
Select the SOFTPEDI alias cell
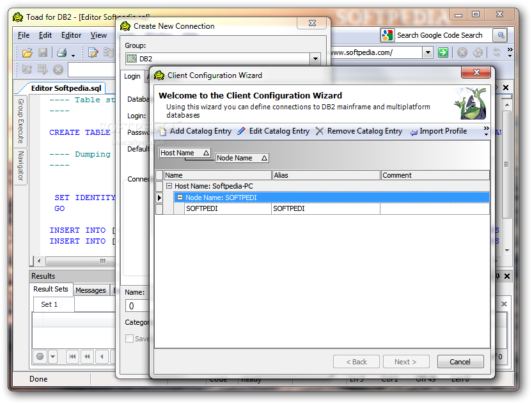pos(325,208)
